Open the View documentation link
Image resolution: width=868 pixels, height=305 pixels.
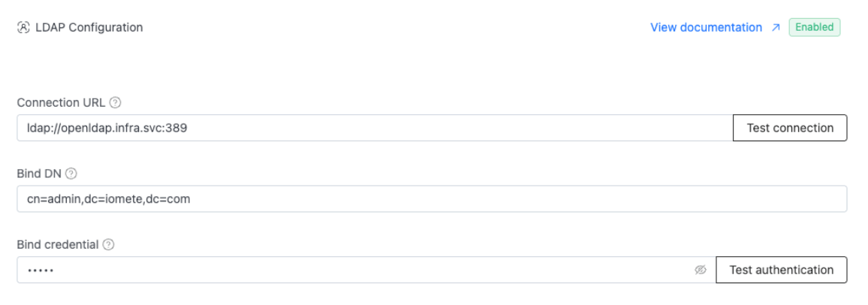coord(706,28)
